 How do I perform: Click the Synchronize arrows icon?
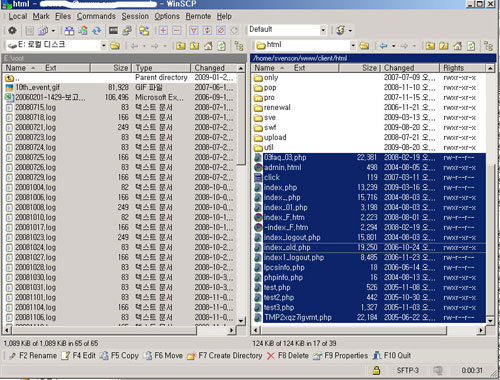97,31
